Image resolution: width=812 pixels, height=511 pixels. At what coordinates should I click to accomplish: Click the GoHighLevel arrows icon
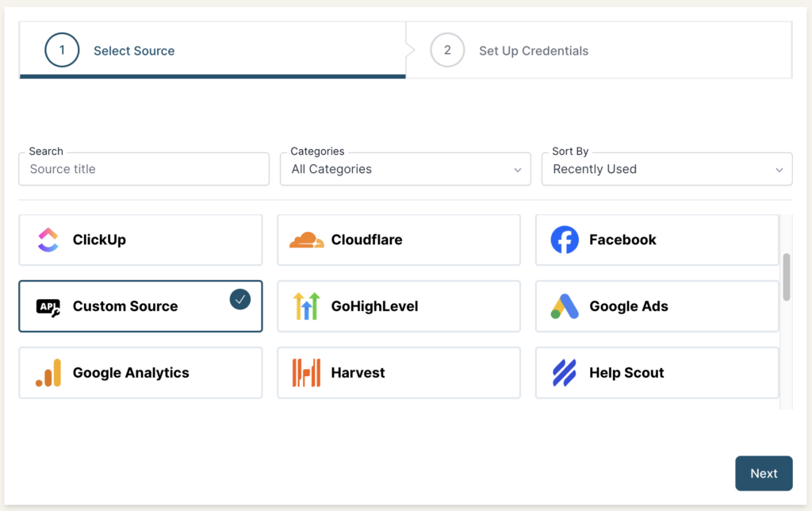click(307, 306)
